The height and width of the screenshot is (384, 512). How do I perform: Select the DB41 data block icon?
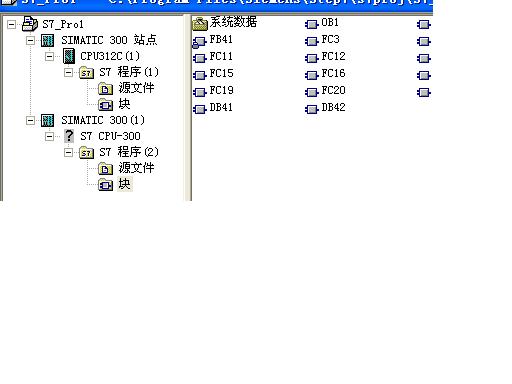pos(200,109)
